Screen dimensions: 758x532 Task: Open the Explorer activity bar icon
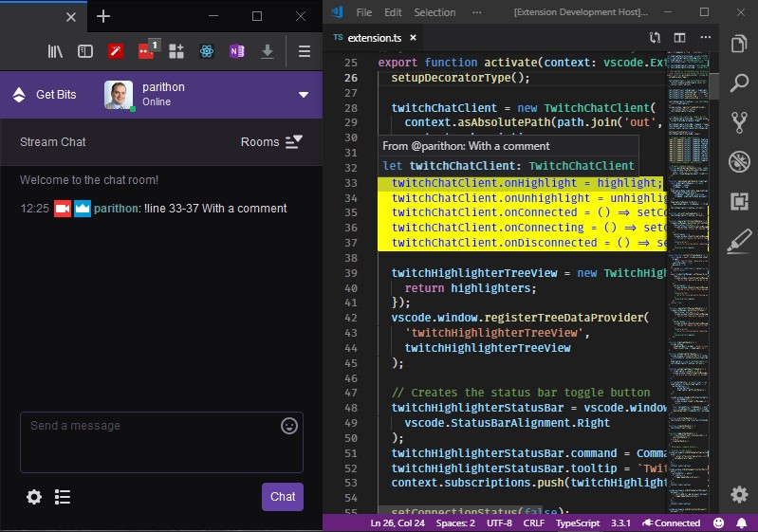point(739,44)
